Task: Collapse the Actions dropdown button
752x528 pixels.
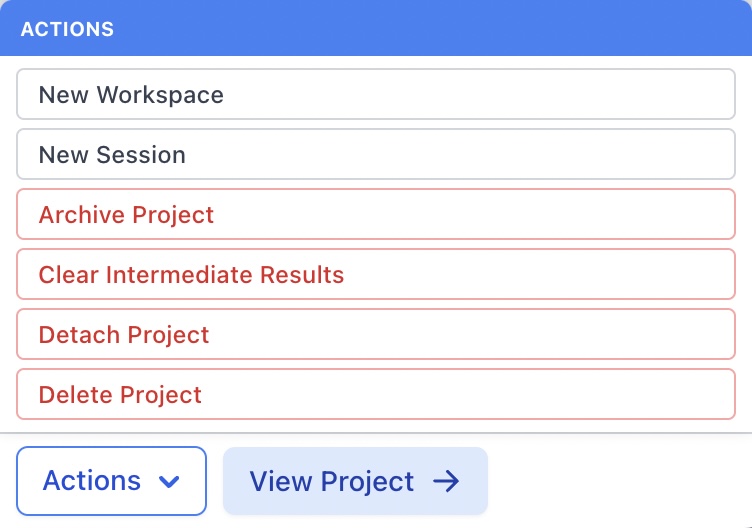Action: 111,481
